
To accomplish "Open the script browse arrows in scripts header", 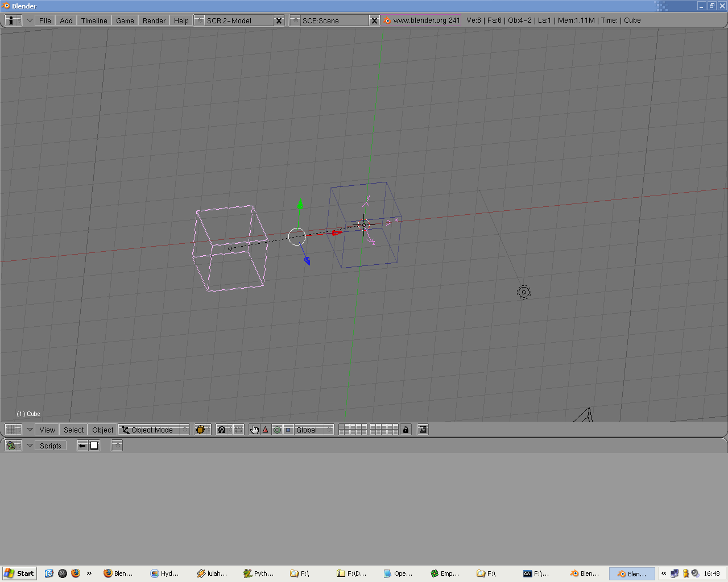I will (x=117, y=446).
